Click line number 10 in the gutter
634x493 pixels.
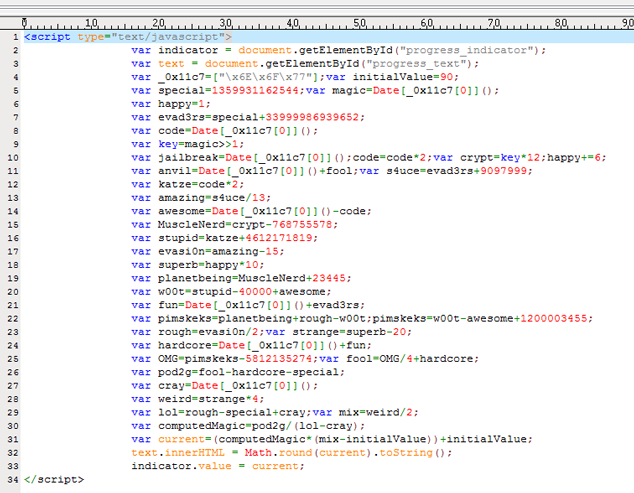(13, 158)
